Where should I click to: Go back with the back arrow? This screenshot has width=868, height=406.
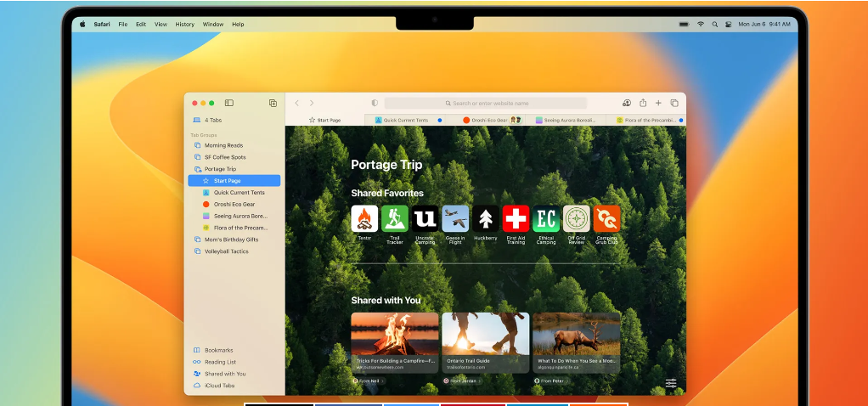tap(296, 103)
